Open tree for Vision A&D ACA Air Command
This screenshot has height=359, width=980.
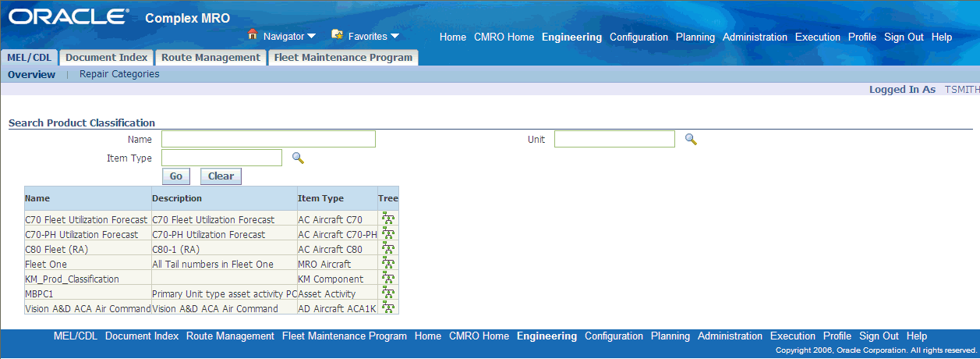pyautogui.click(x=388, y=307)
